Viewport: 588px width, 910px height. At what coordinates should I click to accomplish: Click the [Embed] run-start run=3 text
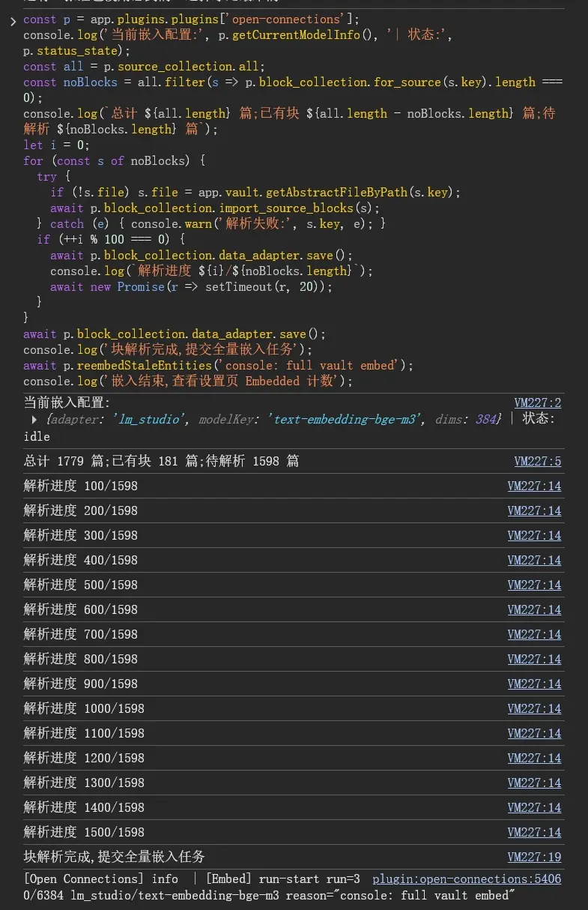click(283, 879)
